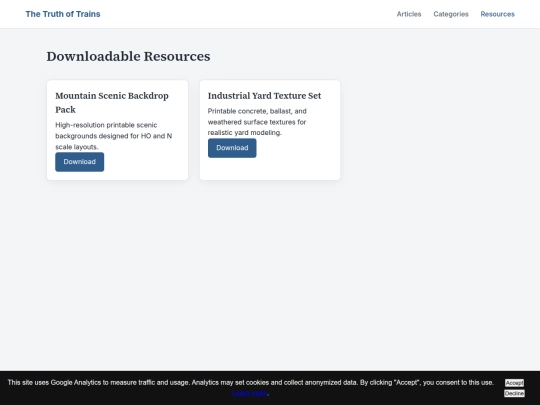Open The Truth of Trains home link
This screenshot has width=540, height=405.
click(63, 14)
